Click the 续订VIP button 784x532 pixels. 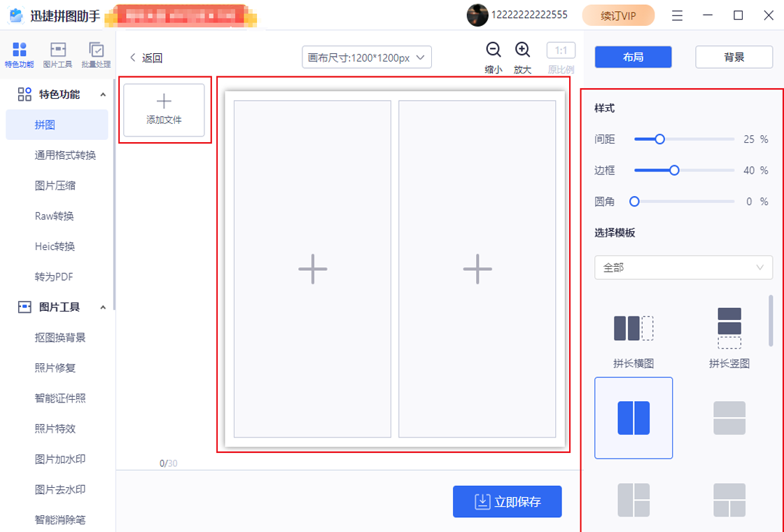point(618,15)
